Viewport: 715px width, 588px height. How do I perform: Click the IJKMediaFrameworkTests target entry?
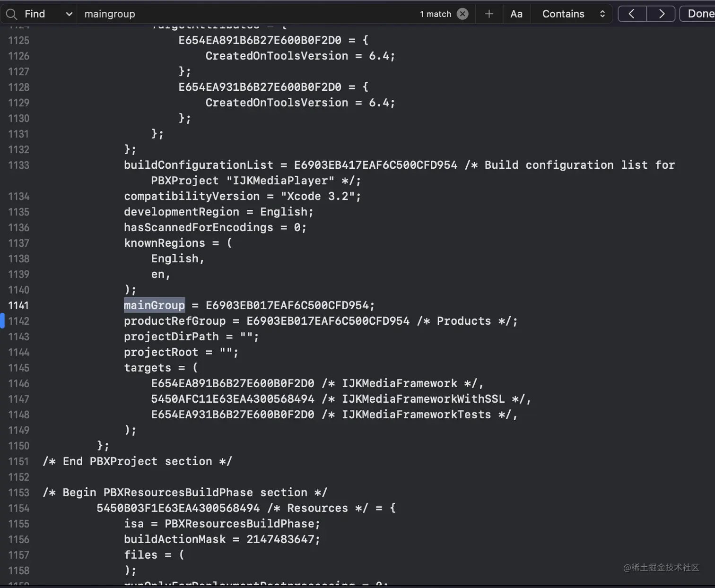[334, 415]
